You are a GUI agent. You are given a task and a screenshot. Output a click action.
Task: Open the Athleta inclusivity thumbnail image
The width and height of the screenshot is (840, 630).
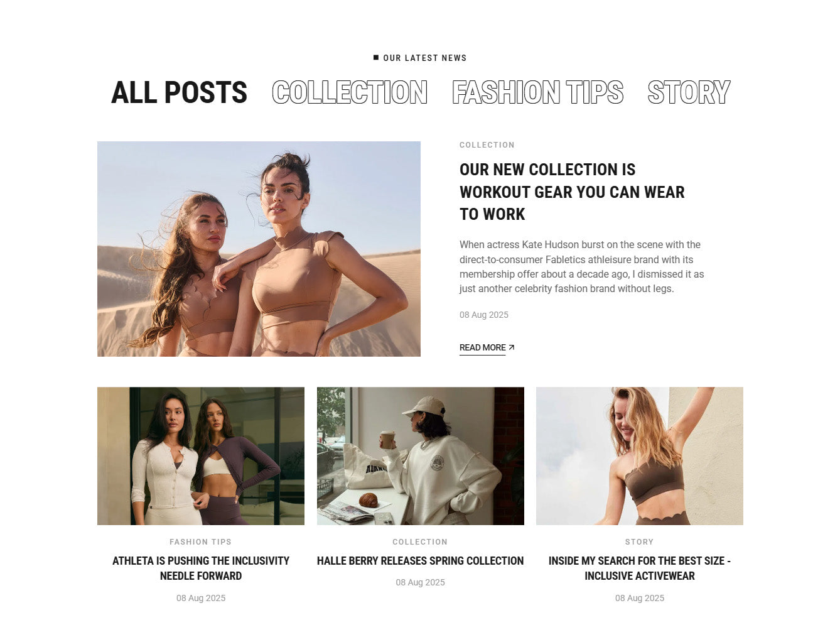(x=201, y=456)
